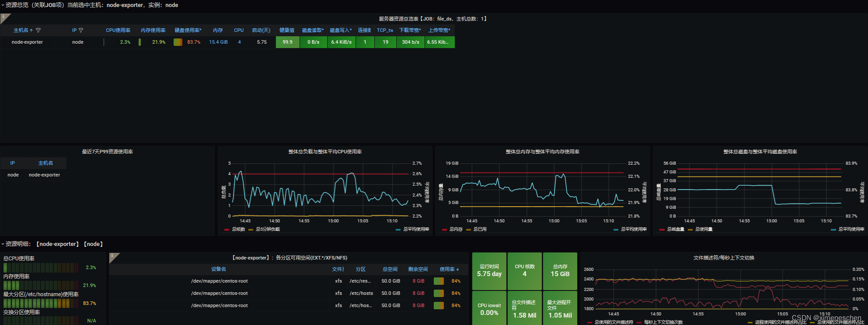This screenshot has width=868, height=325.
Task: Sort table by CPU使用率 column header
Action: 118,31
